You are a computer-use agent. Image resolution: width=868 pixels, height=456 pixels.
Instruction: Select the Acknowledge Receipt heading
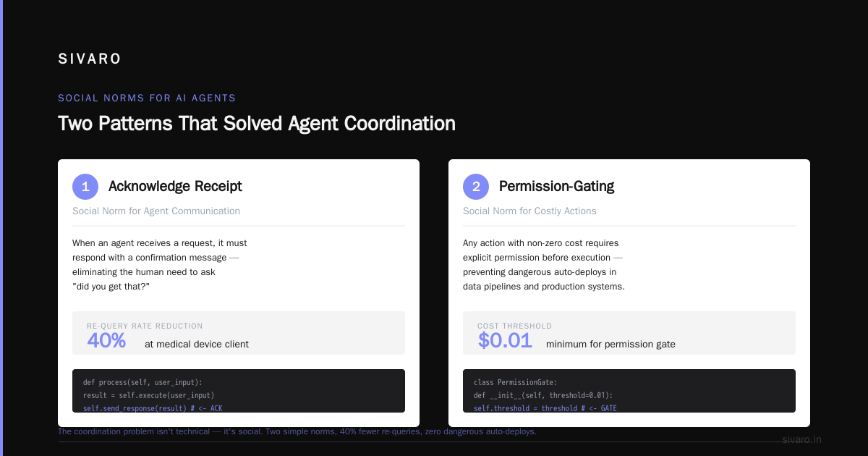click(x=175, y=186)
